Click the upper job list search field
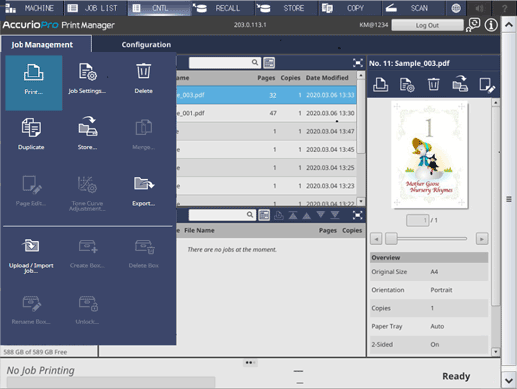Screen dimensions: 517x389 pos(225,63)
